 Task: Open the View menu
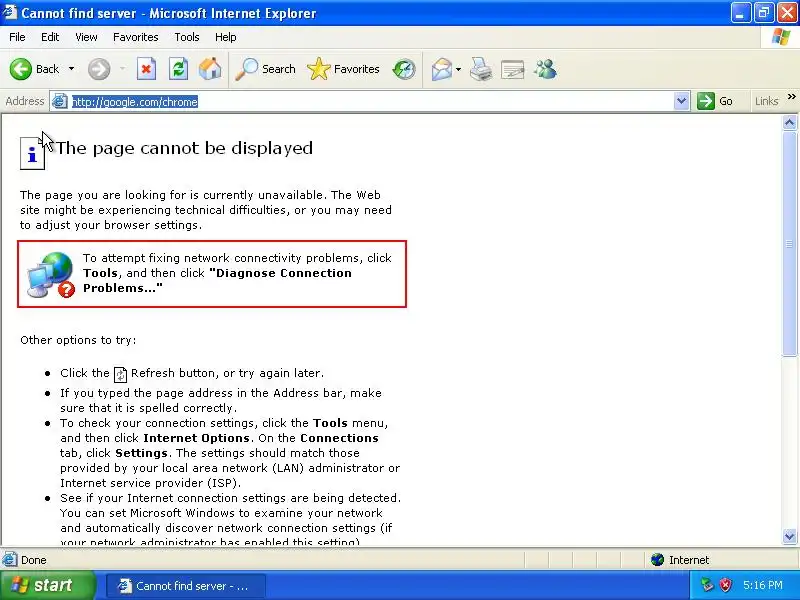tap(86, 37)
